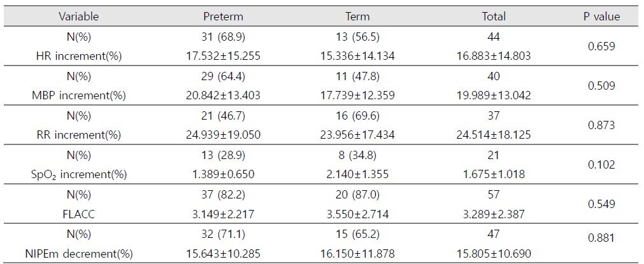Click the NIPEm decrement(%) row label

click(78, 254)
